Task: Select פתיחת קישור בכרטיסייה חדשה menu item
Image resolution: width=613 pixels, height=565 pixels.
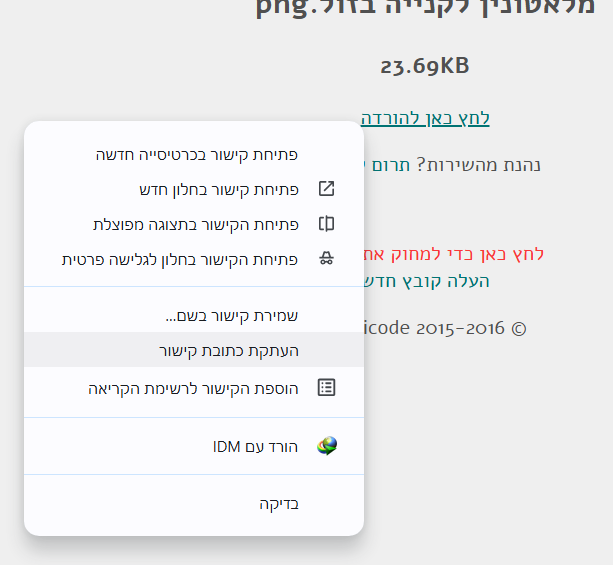Action: [194, 154]
